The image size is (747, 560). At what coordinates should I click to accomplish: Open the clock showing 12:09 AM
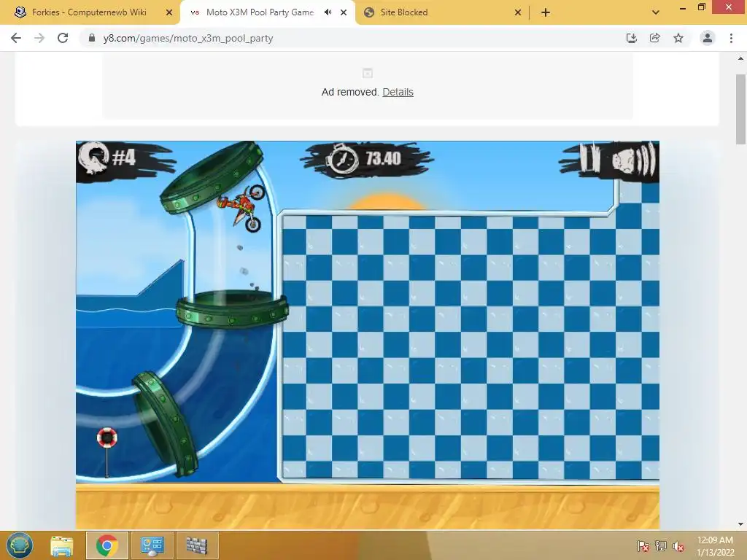pyautogui.click(x=715, y=546)
